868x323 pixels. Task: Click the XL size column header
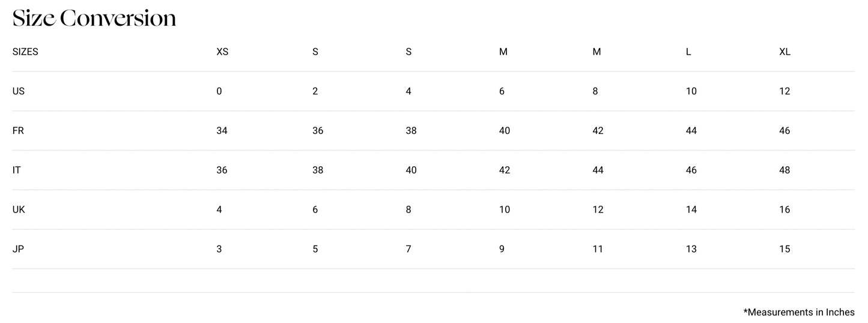point(785,52)
